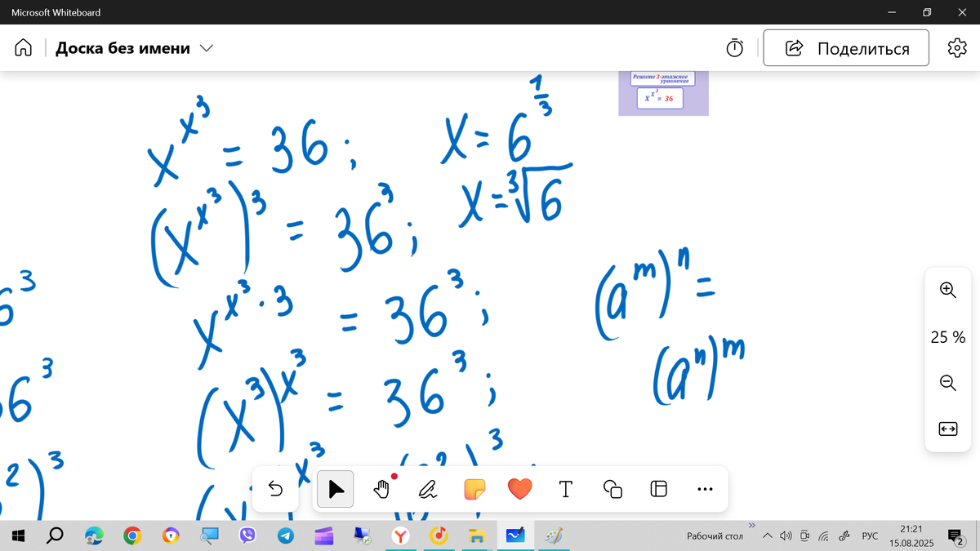
Task: Switch to the hand pan tool
Action: (381, 489)
